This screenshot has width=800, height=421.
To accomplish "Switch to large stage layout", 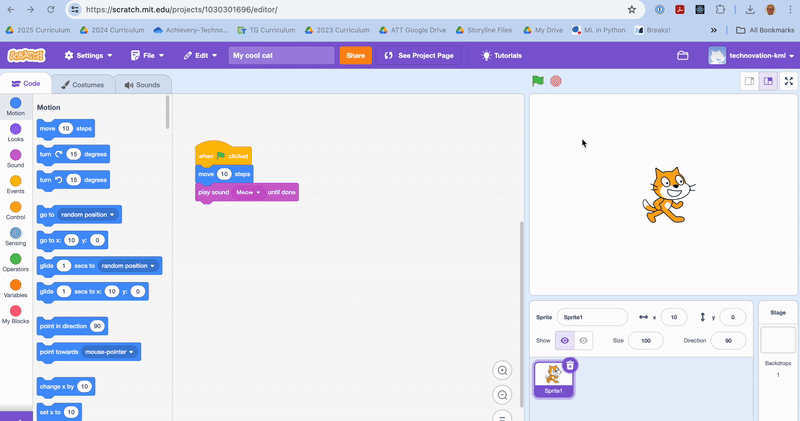I will tap(768, 81).
